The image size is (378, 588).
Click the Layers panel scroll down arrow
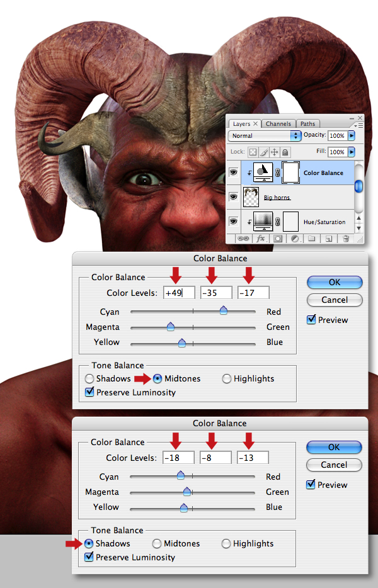click(359, 228)
